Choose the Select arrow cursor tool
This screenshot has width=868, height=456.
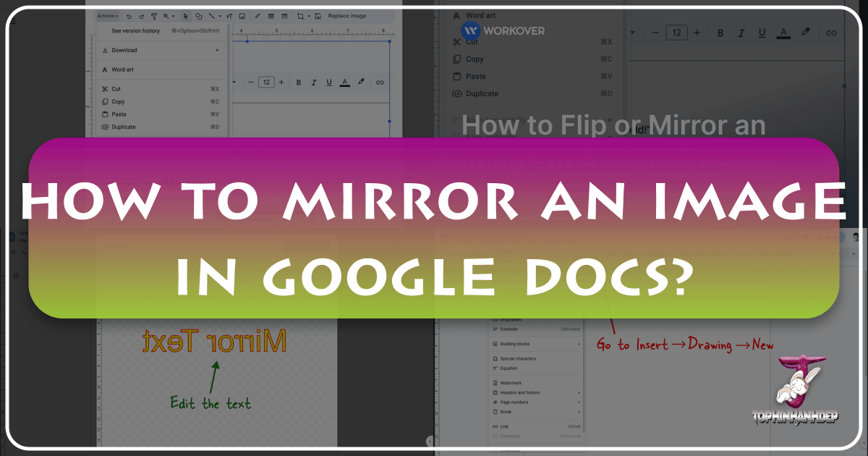185,16
